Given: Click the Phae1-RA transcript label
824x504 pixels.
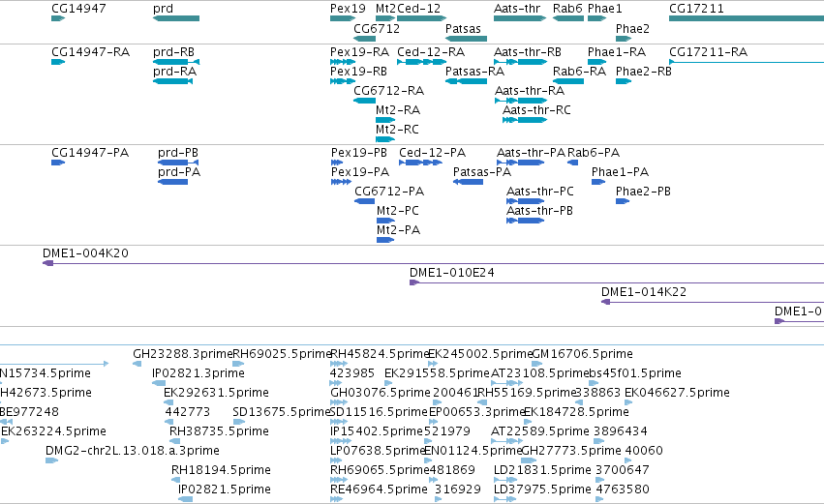Looking at the screenshot, I should tap(617, 52).
